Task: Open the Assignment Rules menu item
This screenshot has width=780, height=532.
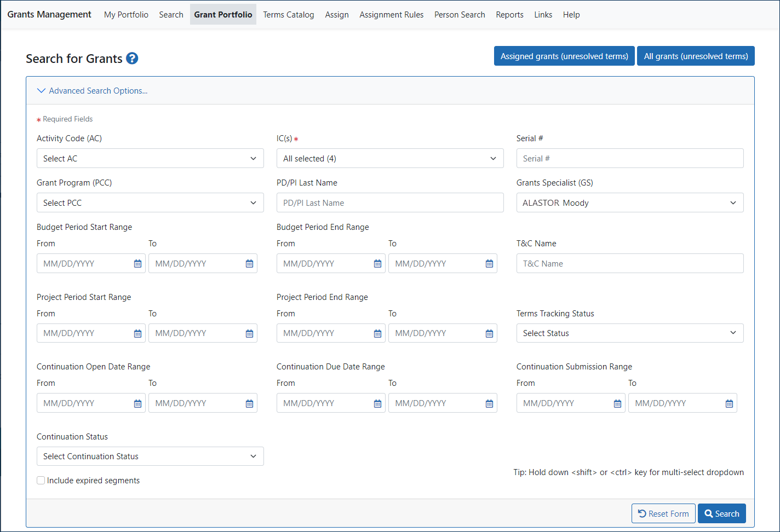Action: 392,15
